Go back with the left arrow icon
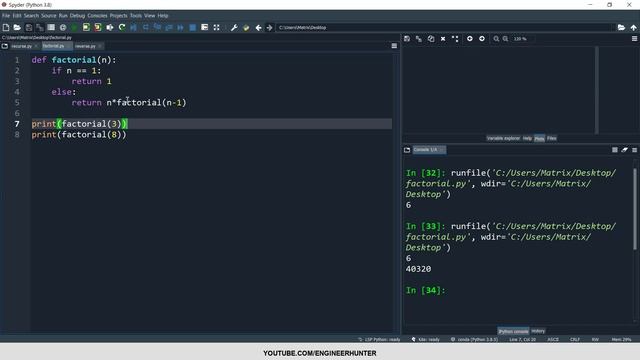Screen dimensions: 640x360 pyautogui.click(x=258, y=27)
